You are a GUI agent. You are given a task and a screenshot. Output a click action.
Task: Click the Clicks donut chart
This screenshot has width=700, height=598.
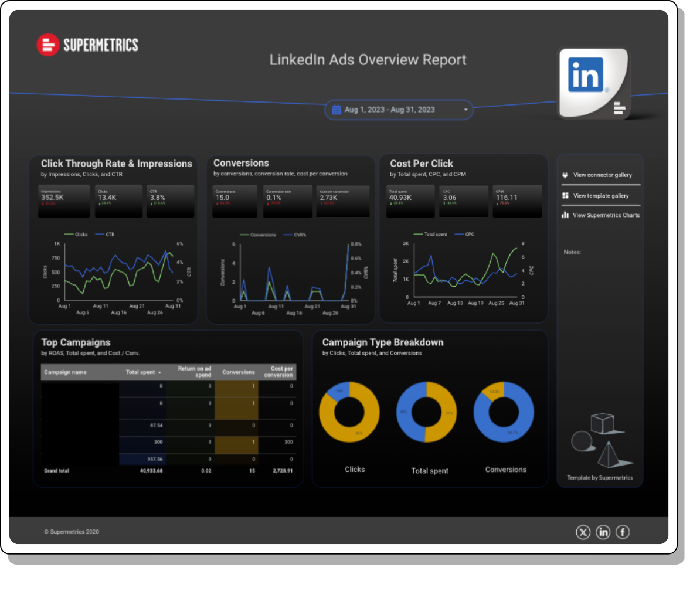point(349,412)
